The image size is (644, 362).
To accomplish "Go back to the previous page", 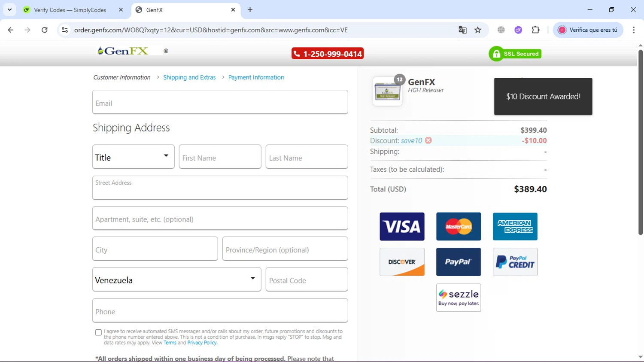I will click(11, 30).
